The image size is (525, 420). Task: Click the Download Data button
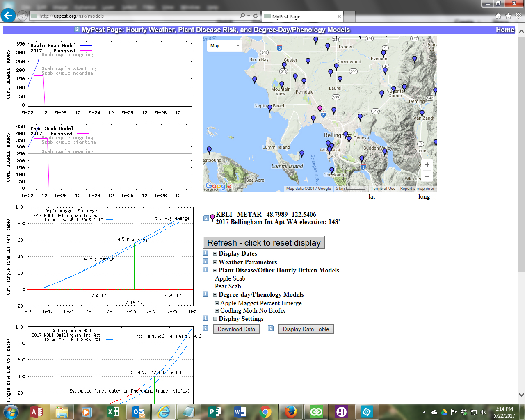[236, 329]
